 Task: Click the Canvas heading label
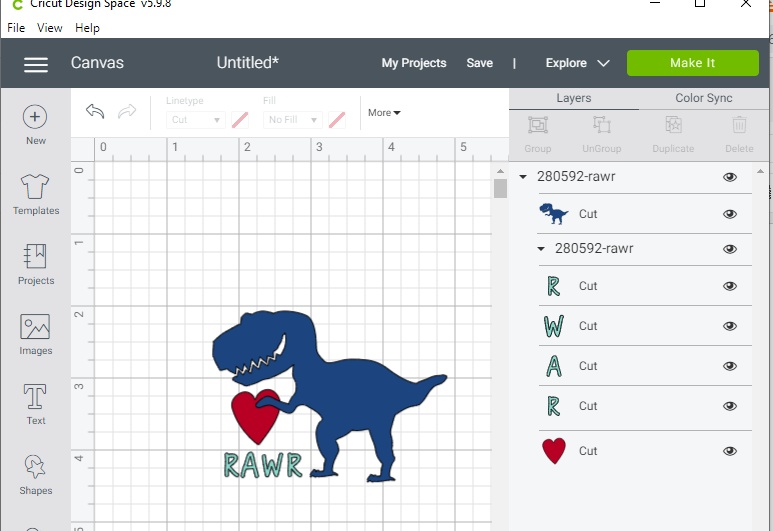click(97, 63)
